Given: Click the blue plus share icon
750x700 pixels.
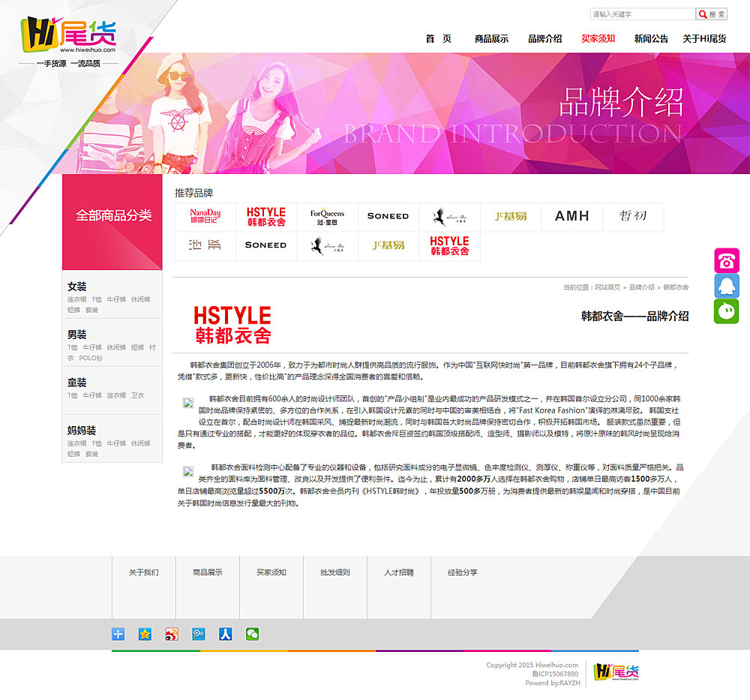Looking at the screenshot, I should pyautogui.click(x=118, y=634).
